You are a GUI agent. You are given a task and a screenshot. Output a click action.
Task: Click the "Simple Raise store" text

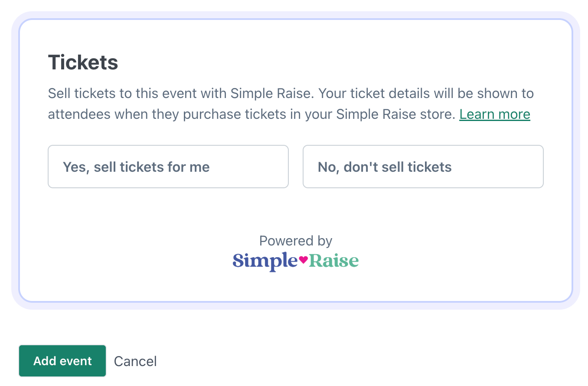click(395, 114)
